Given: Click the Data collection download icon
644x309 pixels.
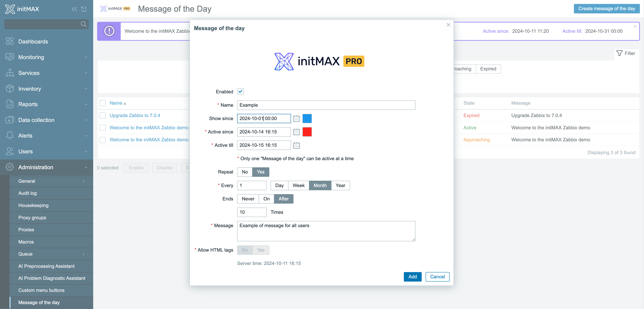Looking at the screenshot, I should click(10, 120).
